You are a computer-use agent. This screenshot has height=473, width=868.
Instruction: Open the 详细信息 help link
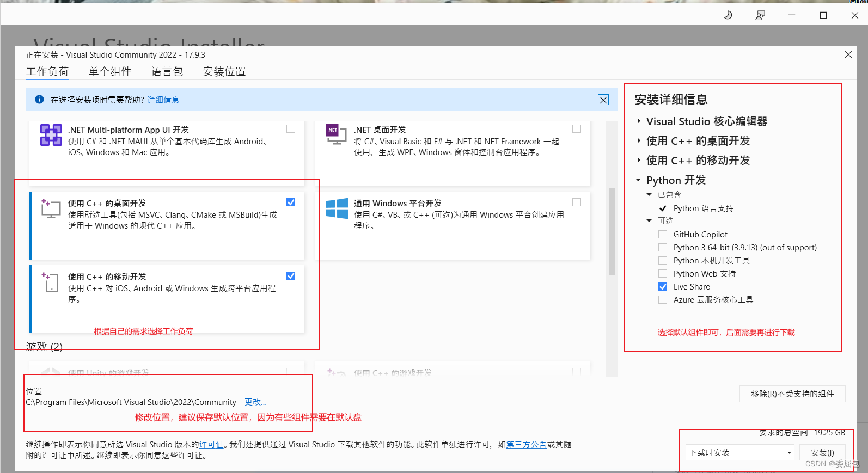point(163,100)
